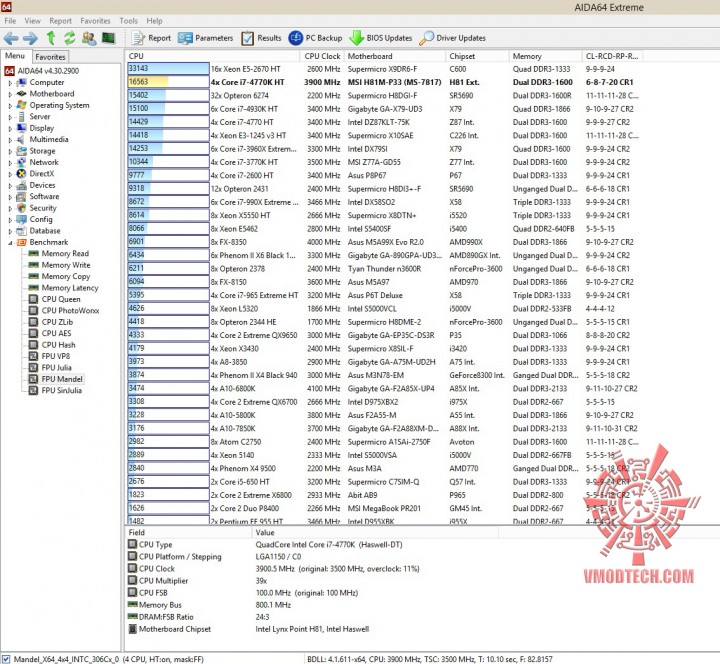The height and width of the screenshot is (664, 720).
Task: Click the Back arrow toolbar icon
Action: coord(11,38)
